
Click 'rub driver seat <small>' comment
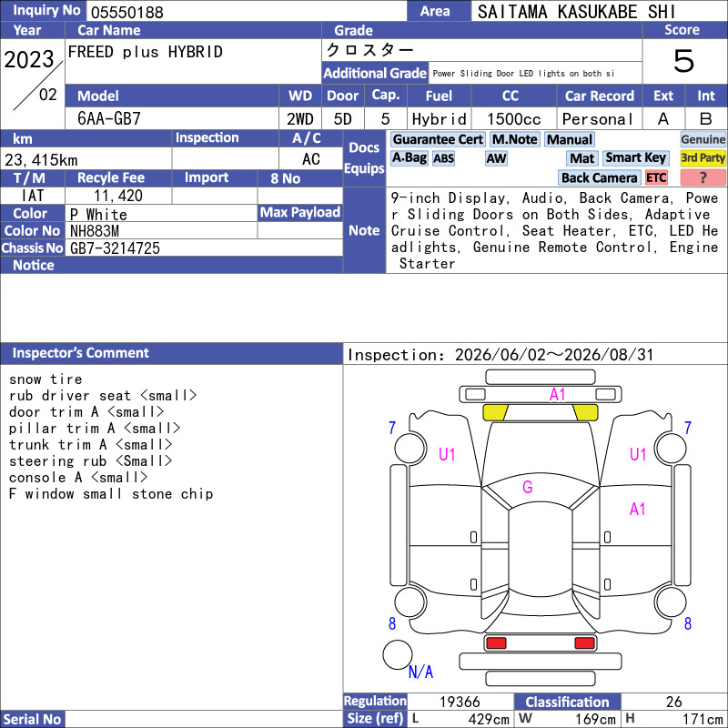pyautogui.click(x=103, y=396)
